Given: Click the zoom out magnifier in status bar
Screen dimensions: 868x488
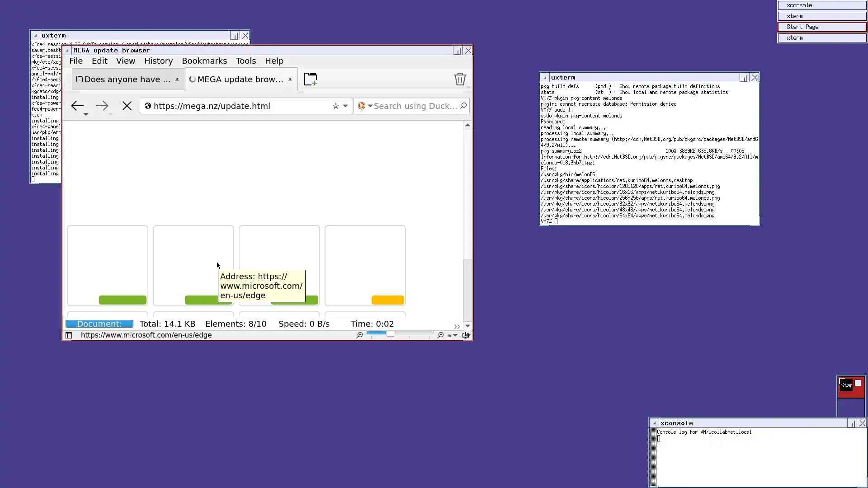Looking at the screenshot, I should [x=359, y=335].
